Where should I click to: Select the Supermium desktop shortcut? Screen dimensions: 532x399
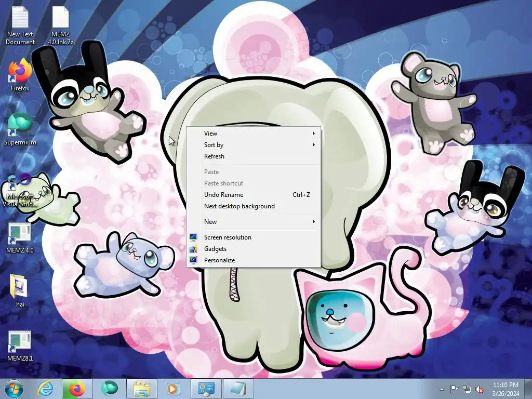click(20, 129)
